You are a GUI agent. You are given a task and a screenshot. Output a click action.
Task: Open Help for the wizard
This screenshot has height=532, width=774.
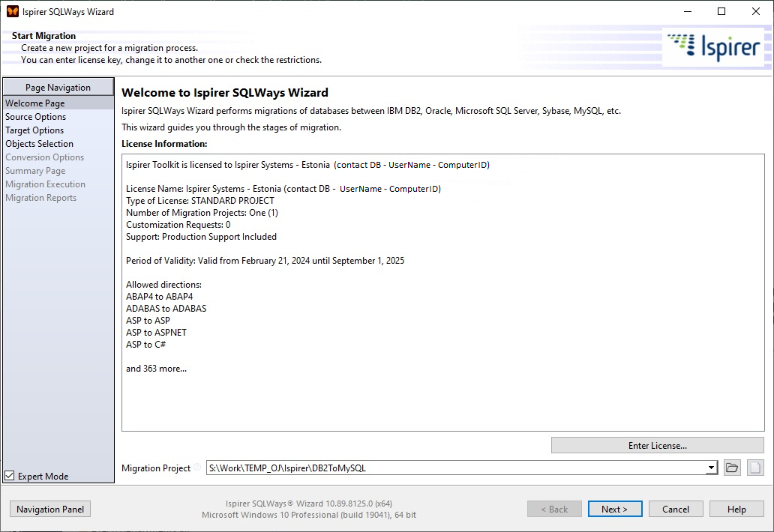736,509
